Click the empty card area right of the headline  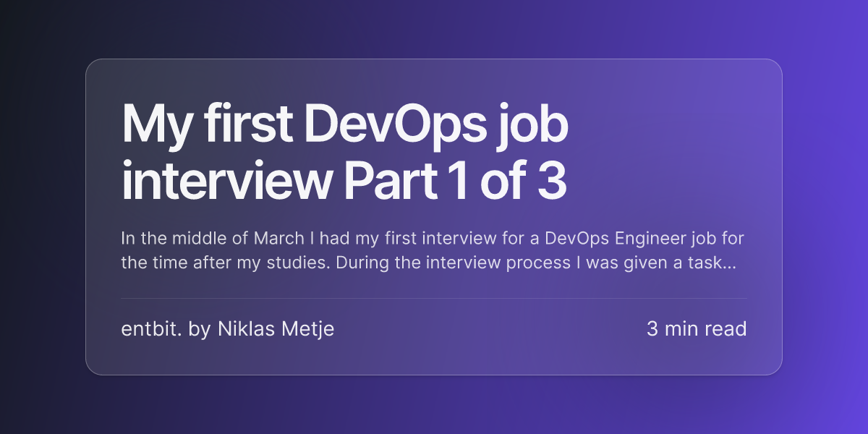pyautogui.click(x=673, y=152)
